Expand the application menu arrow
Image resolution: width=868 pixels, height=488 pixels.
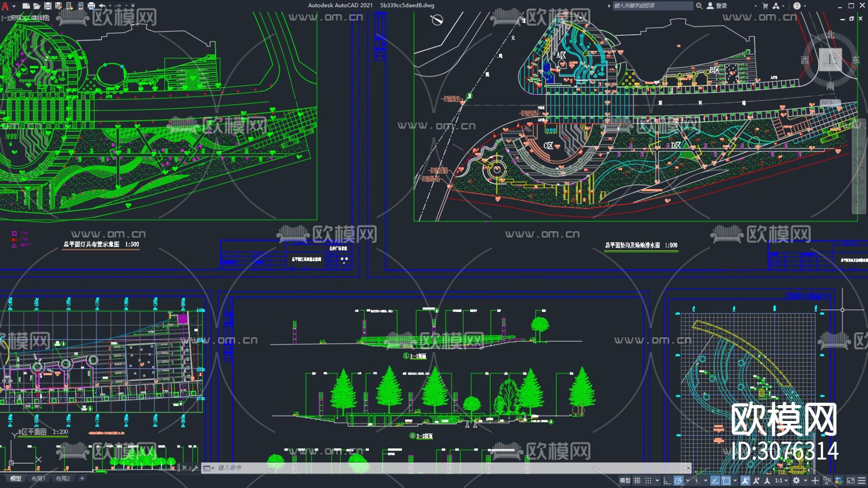click(14, 6)
